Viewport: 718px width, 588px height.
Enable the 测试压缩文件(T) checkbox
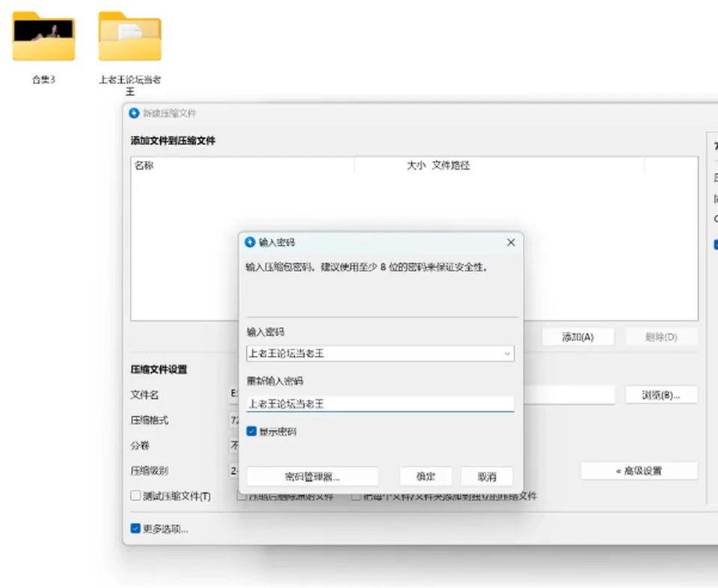click(x=135, y=495)
